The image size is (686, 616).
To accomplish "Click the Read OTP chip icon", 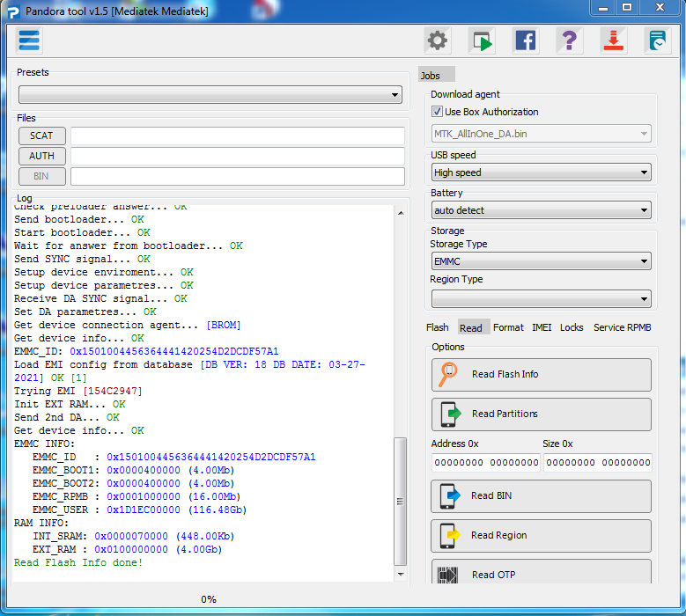I will [447, 575].
